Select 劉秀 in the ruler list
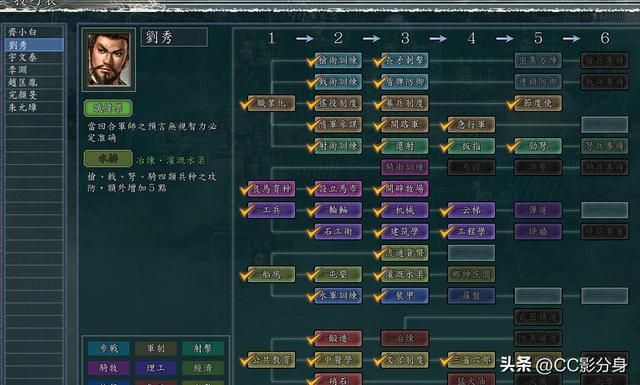640x385 pixels. point(35,45)
